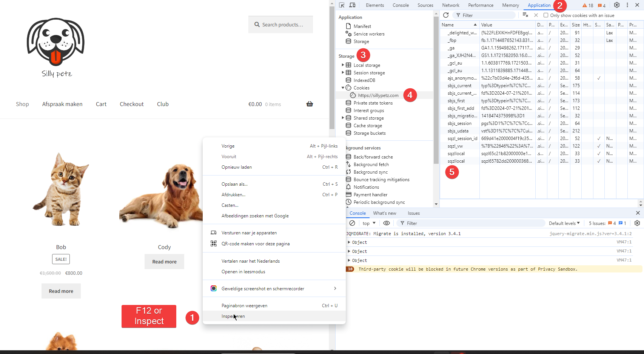Open Checkout navigation link
644x354 pixels.
tap(132, 104)
